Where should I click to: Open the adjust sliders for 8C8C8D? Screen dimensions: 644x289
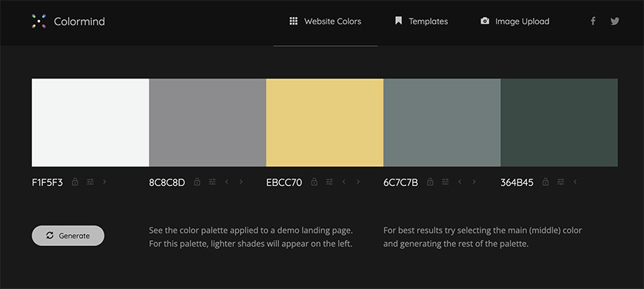212,182
